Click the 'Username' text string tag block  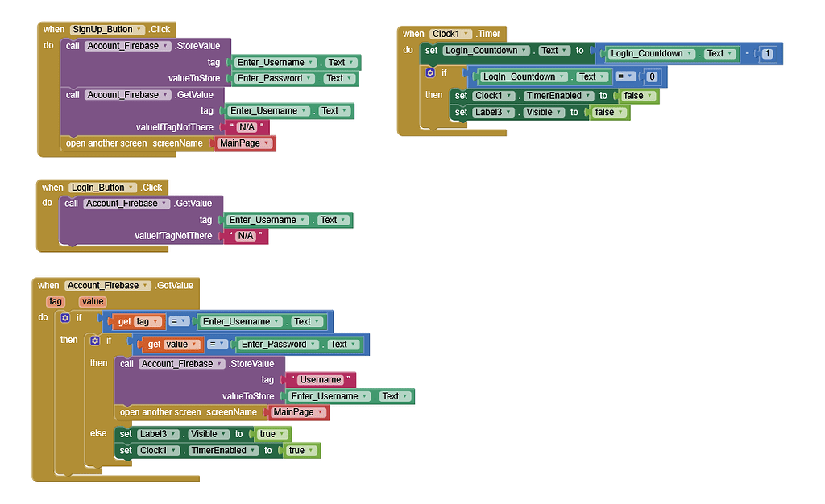click(x=321, y=379)
